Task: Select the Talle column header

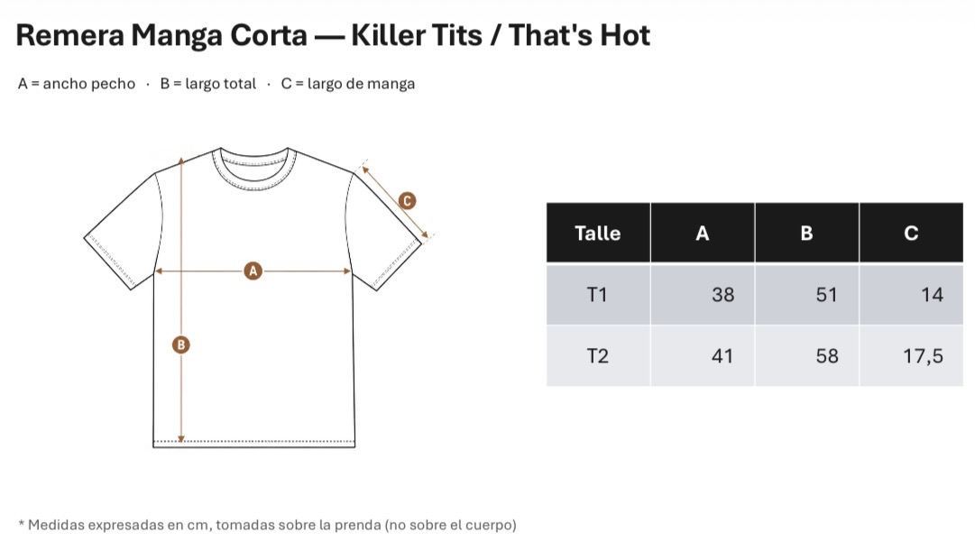Action: coord(598,233)
